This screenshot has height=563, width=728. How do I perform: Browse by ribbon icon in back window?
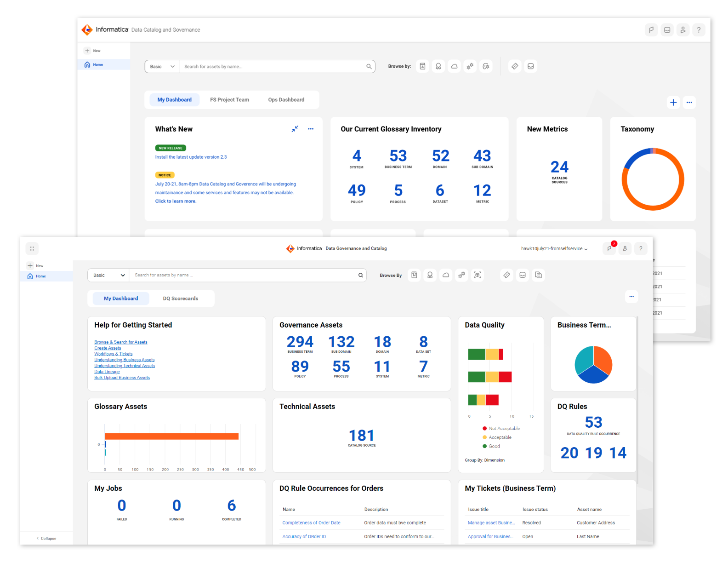tap(438, 66)
